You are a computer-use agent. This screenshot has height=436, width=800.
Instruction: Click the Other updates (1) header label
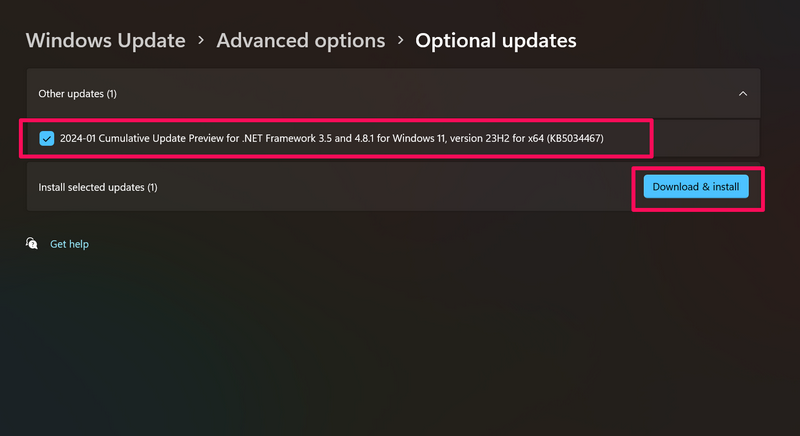77,94
